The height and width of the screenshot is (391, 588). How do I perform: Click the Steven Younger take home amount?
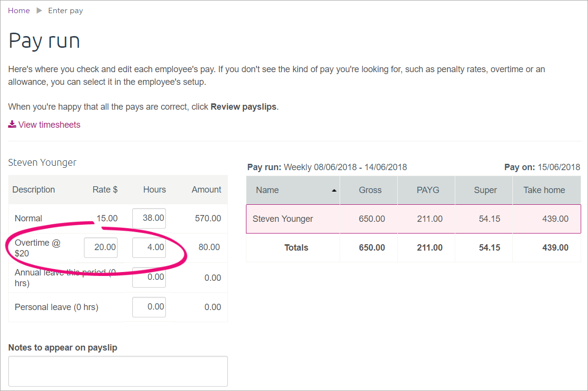(555, 219)
